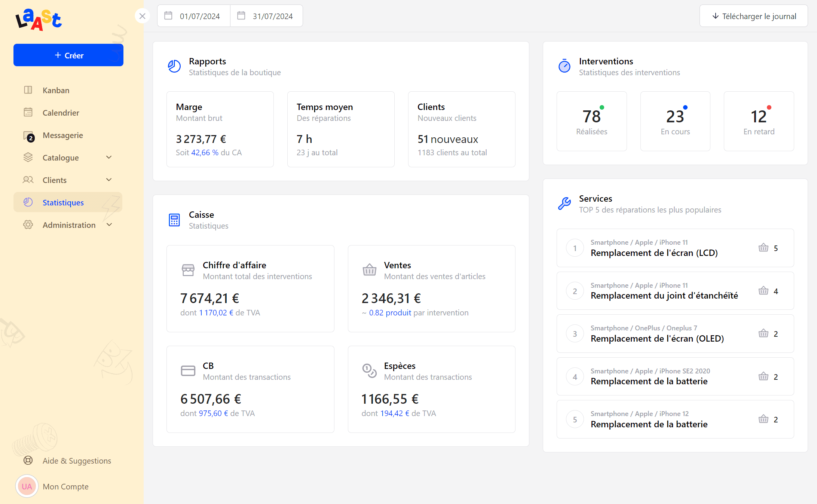Edit the start date field 01/07/2024
Viewport: 817px width, 504px height.
point(199,16)
